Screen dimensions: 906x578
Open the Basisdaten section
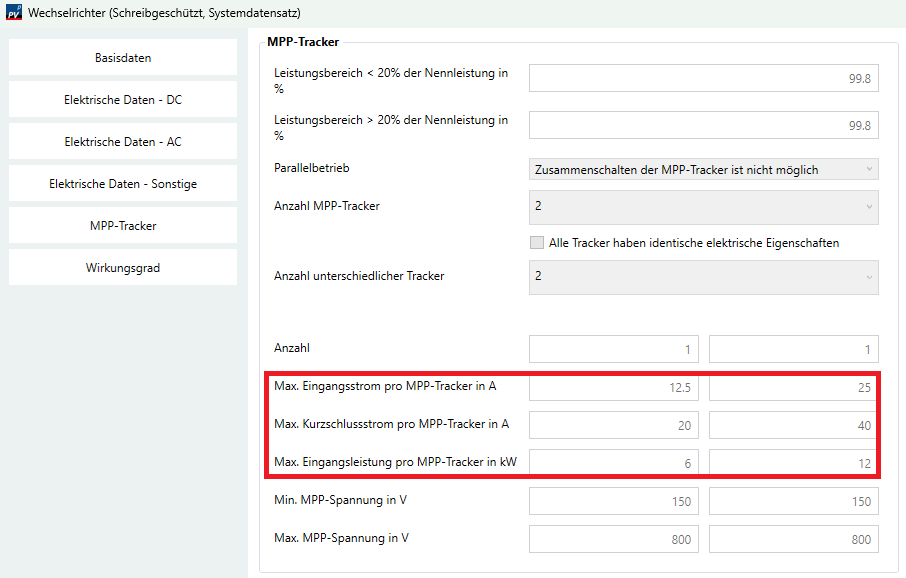123,58
